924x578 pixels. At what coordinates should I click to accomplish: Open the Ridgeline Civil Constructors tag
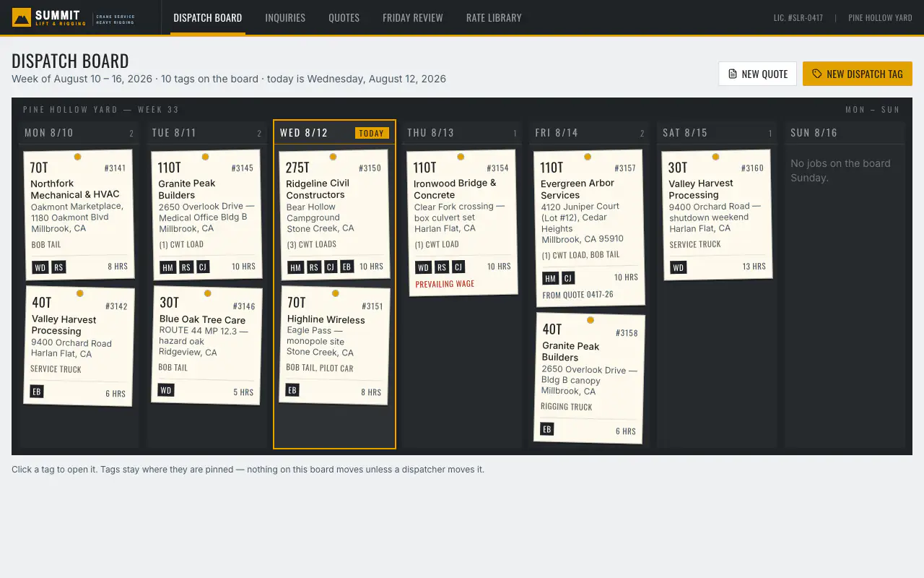[334, 215]
